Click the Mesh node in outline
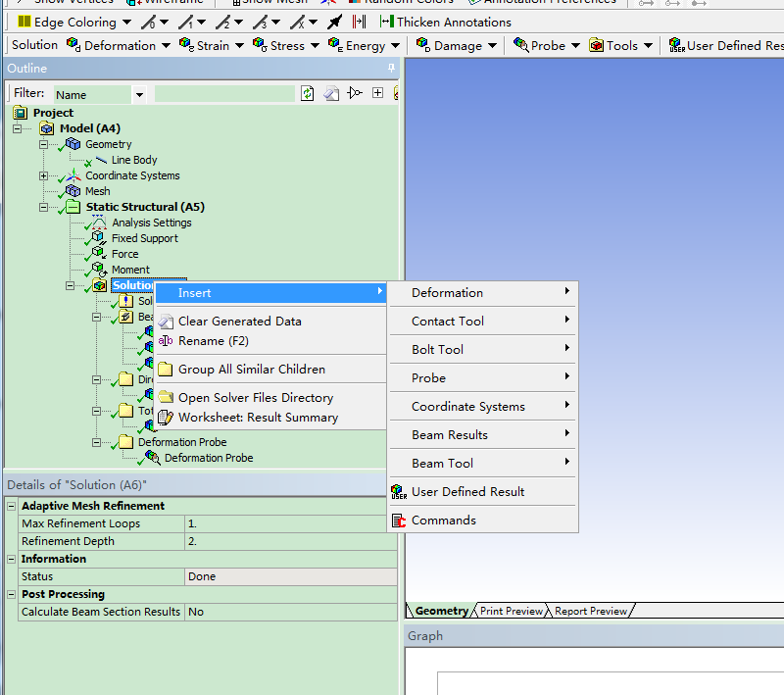The width and height of the screenshot is (784, 695). 97,191
